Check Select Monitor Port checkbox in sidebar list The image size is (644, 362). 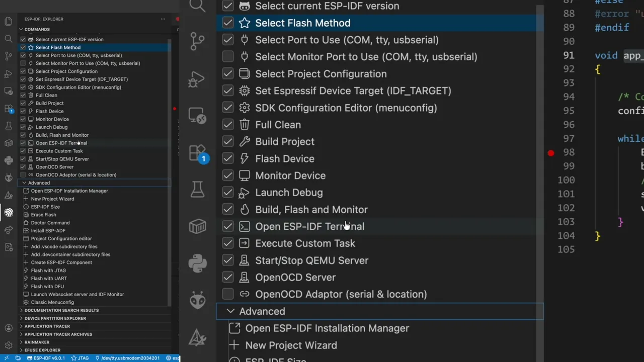point(23,63)
